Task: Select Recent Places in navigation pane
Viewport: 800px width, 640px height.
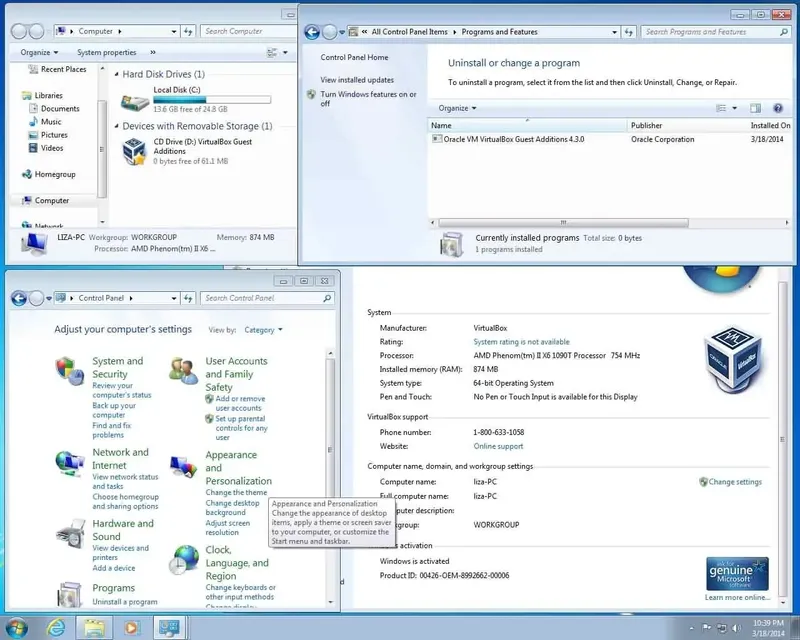Action: click(x=63, y=69)
